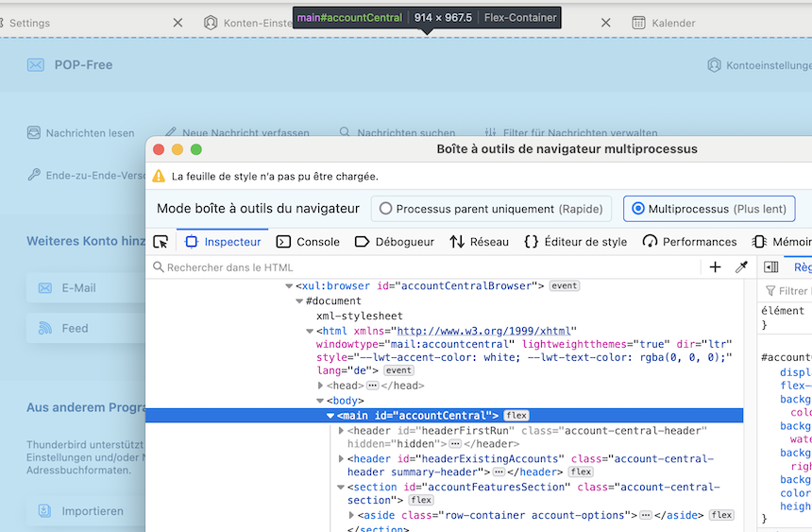The width and height of the screenshot is (812, 532).
Task: Click the Feed RSS icon
Action: click(x=43, y=329)
